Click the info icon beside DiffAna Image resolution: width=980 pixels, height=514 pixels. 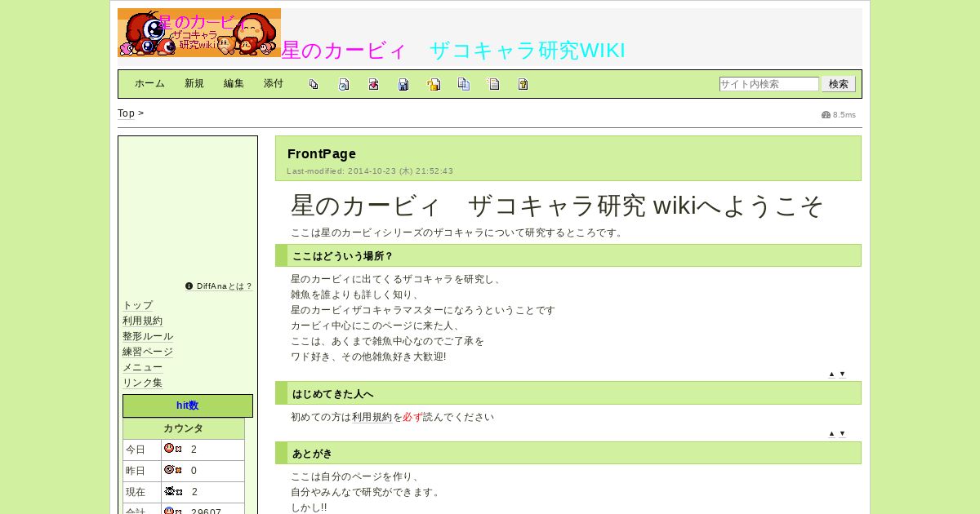pos(189,286)
